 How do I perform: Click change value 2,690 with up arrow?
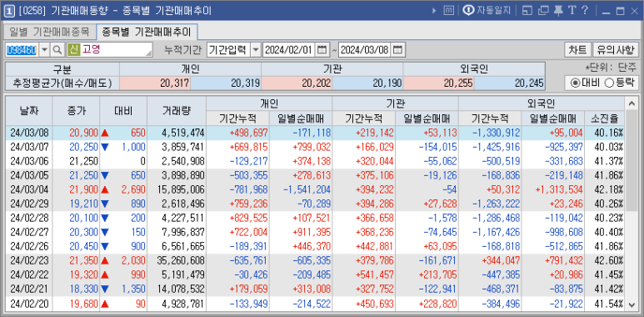pyautogui.click(x=123, y=189)
